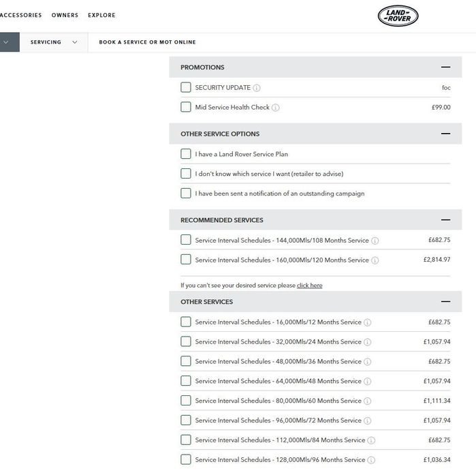This screenshot has height=475, width=476.
Task: Collapse the Promotions section
Action: [445, 67]
